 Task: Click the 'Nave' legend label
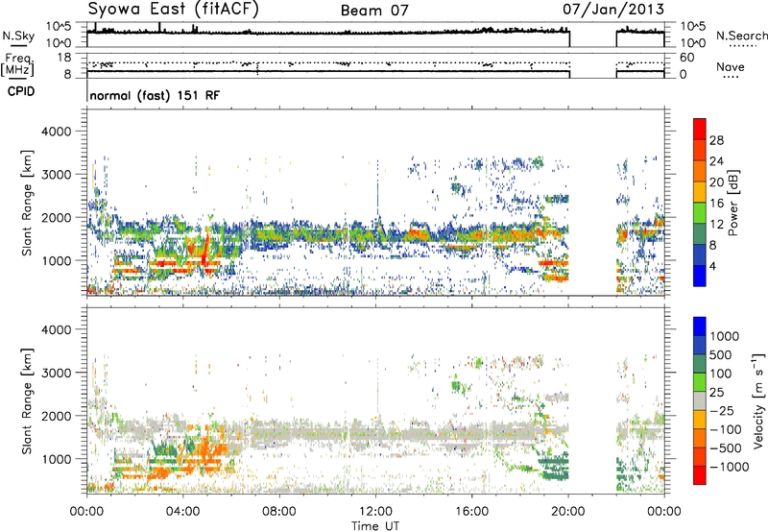click(731, 67)
